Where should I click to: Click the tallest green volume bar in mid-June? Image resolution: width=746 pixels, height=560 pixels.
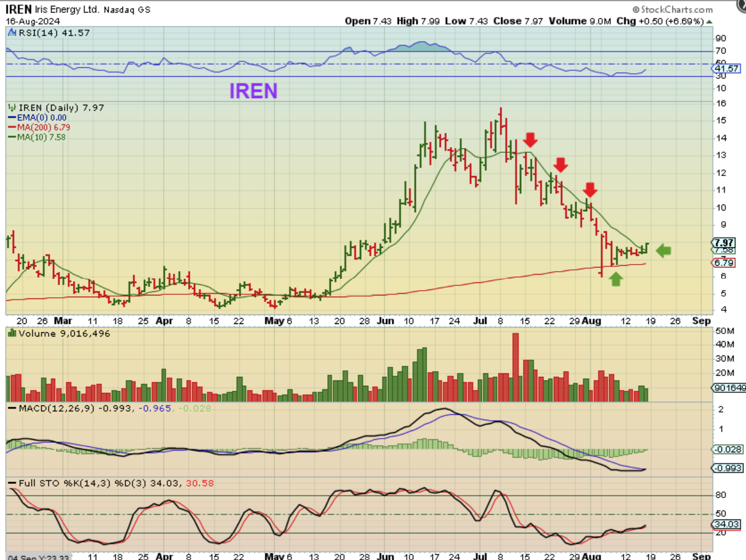(x=425, y=375)
